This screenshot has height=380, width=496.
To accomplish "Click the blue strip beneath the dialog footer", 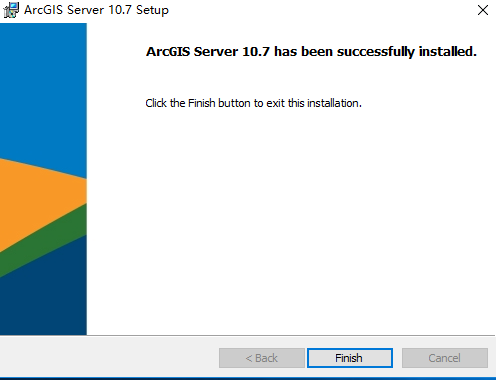I will point(248,379).
